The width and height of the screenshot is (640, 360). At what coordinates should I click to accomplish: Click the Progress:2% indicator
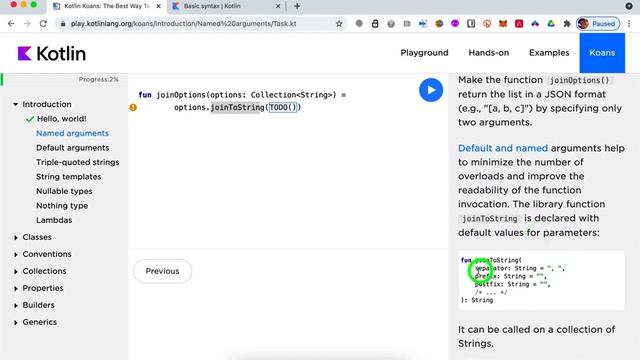pyautogui.click(x=98, y=79)
